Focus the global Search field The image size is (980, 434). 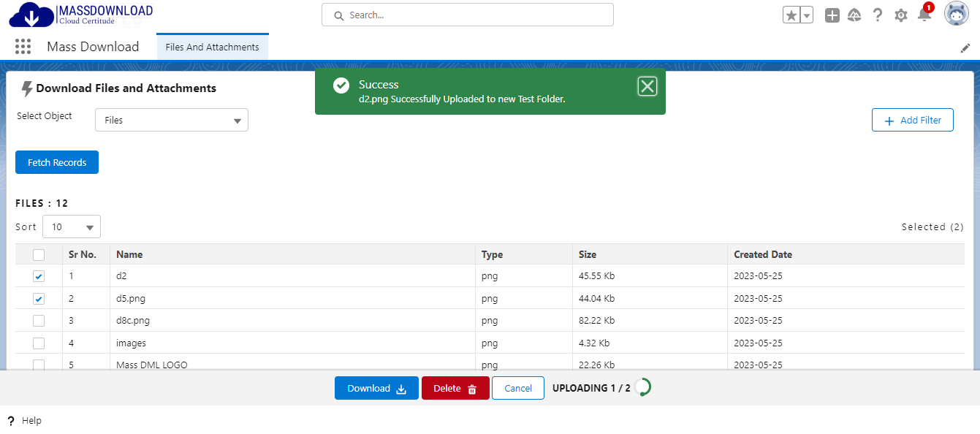[x=468, y=15]
